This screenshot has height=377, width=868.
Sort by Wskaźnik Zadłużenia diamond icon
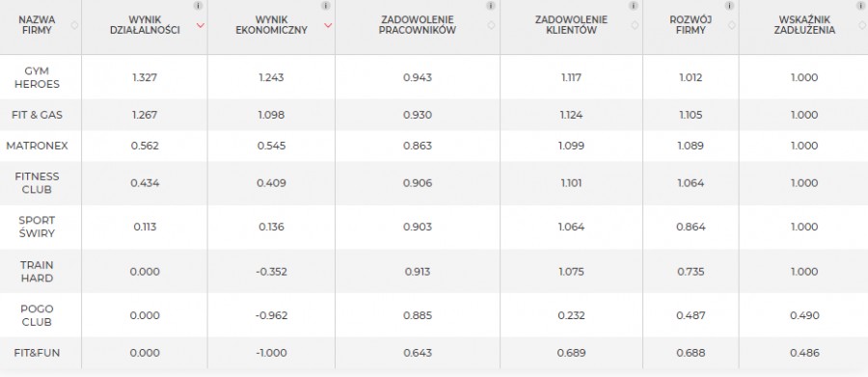point(862,25)
